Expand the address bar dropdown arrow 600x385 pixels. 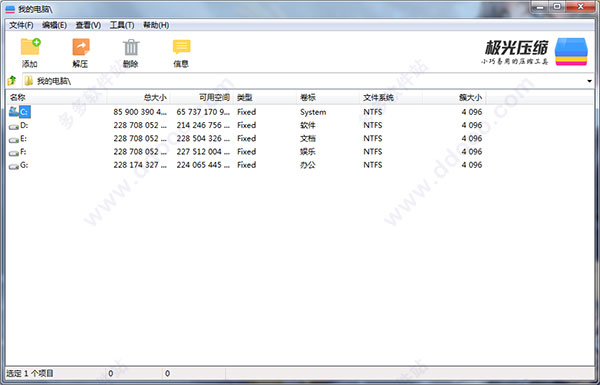(589, 81)
